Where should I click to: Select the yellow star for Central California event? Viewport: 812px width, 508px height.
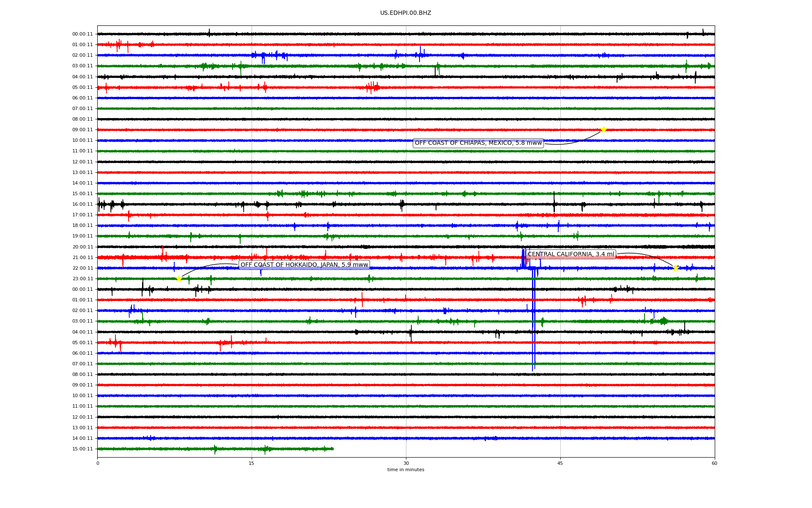tap(676, 268)
